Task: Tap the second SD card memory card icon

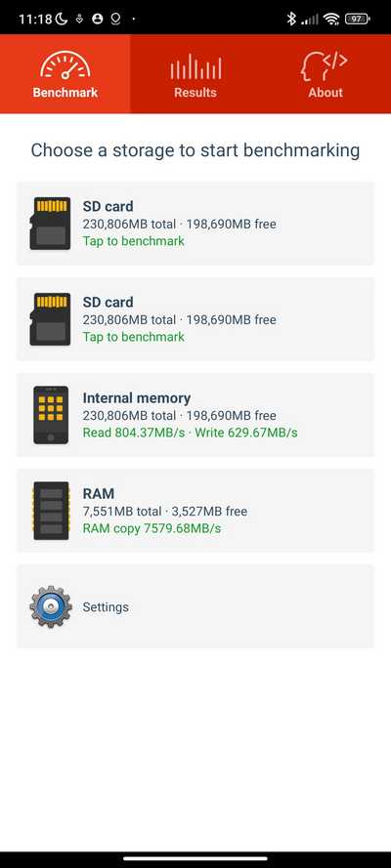Action: click(x=51, y=319)
